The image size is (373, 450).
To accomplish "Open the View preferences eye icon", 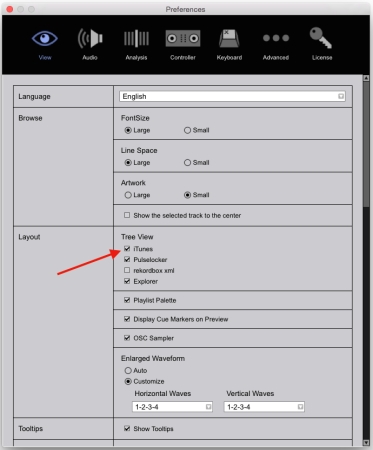I will pyautogui.click(x=45, y=38).
